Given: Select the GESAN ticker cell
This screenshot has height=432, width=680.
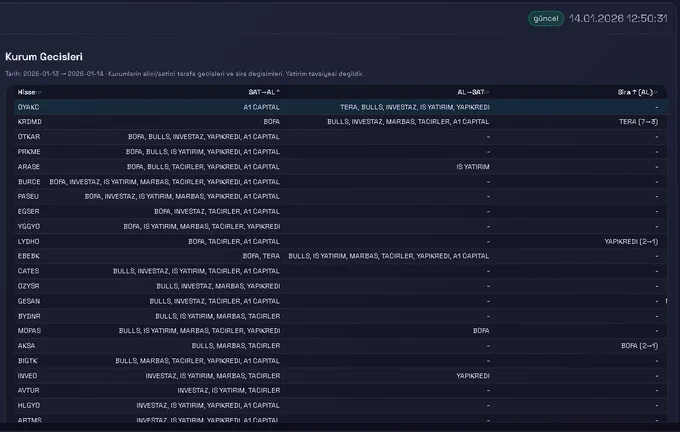Looking at the screenshot, I should coord(29,301).
